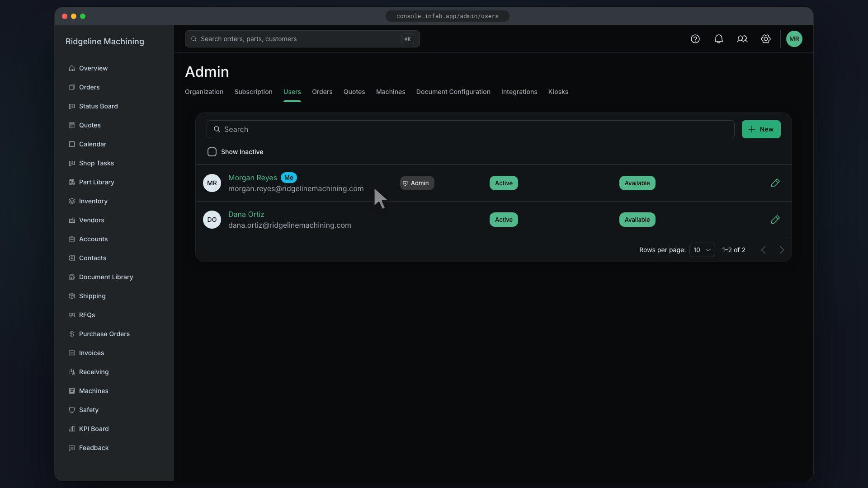
Task: Open RFQs in the sidebar
Action: (82, 315)
